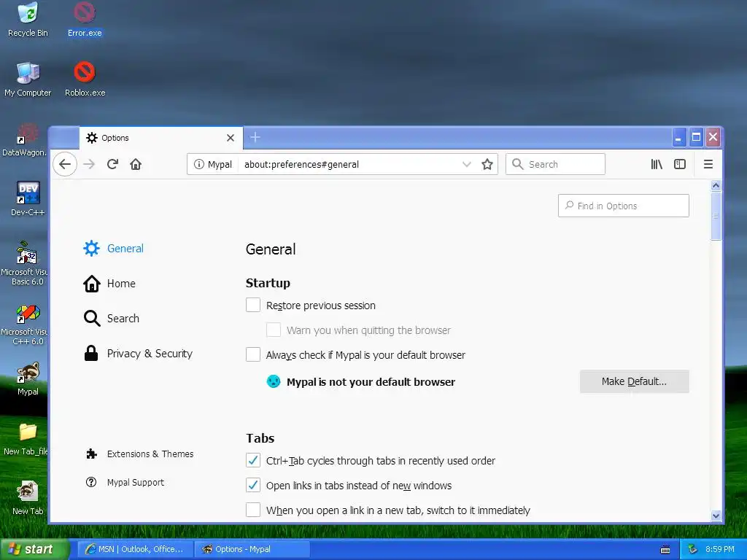The height and width of the screenshot is (560, 747).
Task: Bookmark this page with the star icon
Action: [487, 164]
